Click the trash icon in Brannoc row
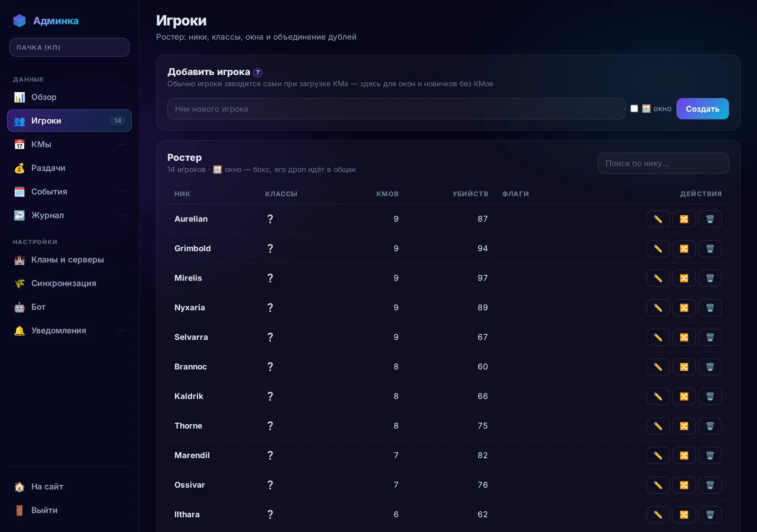This screenshot has width=757, height=532. pyautogui.click(x=710, y=367)
